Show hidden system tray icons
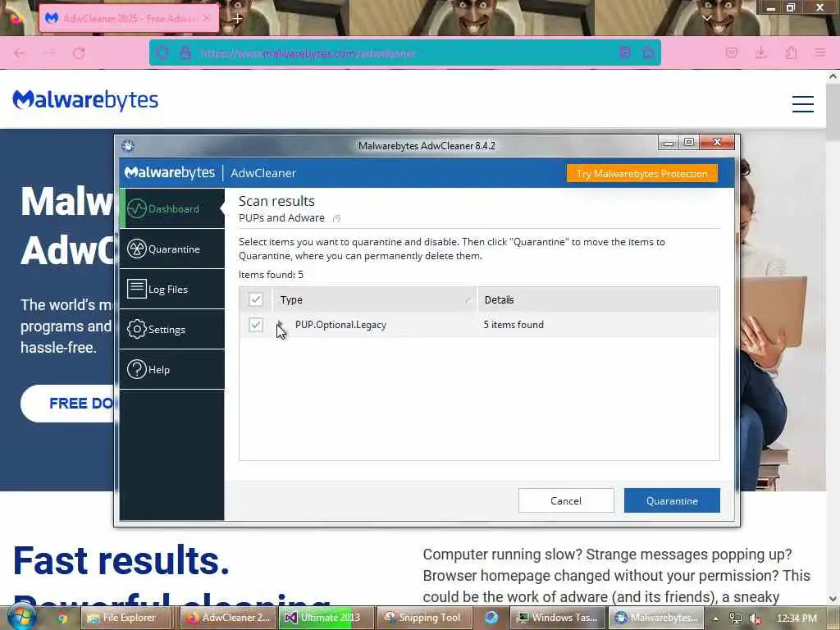The image size is (840, 630). tap(715, 619)
